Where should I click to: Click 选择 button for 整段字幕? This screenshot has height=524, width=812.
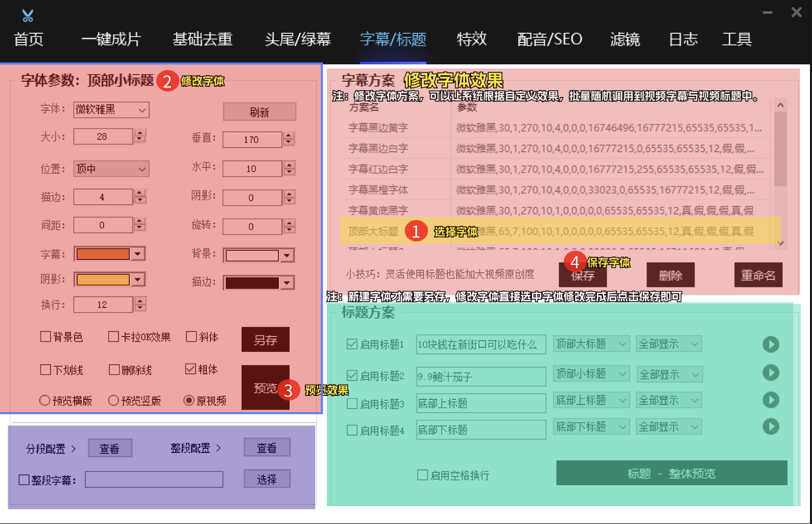click(x=267, y=479)
